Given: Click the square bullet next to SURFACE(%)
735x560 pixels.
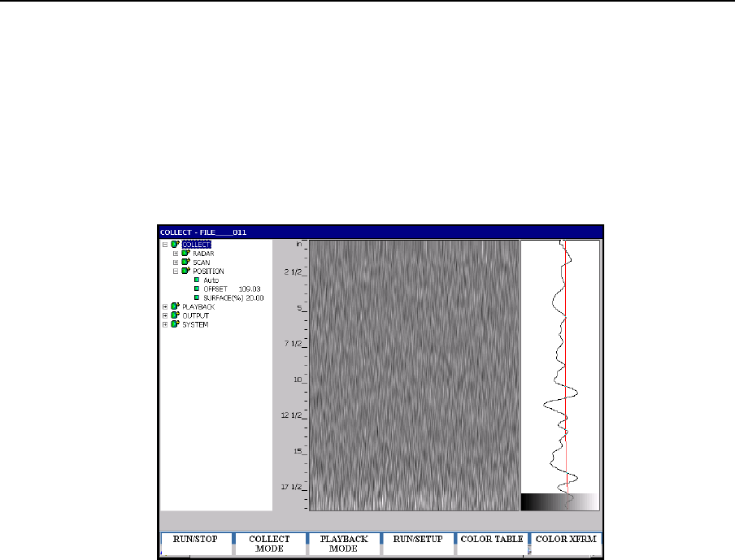Looking at the screenshot, I should pyautogui.click(x=197, y=297).
